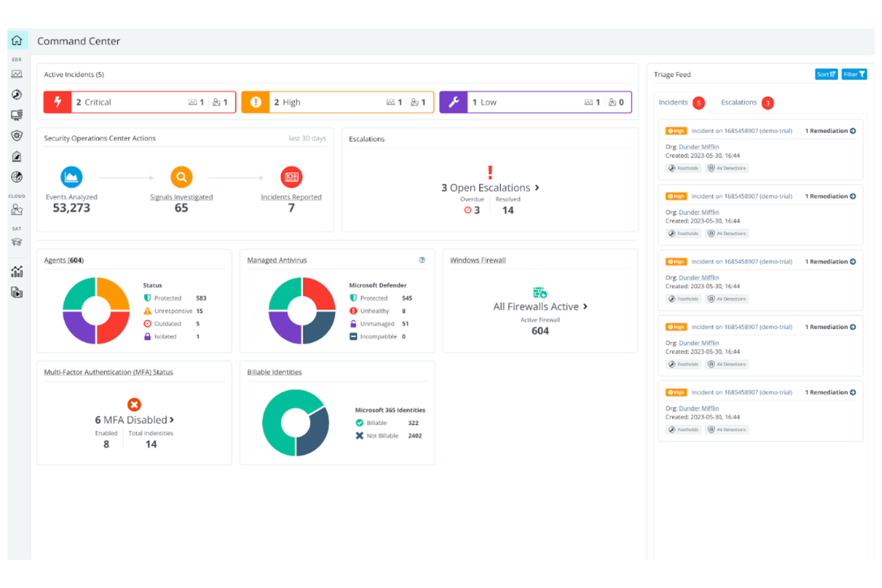Viewport: 882px width, 588px height.
Task: Expand All Firewalls Active details
Action: [585, 306]
